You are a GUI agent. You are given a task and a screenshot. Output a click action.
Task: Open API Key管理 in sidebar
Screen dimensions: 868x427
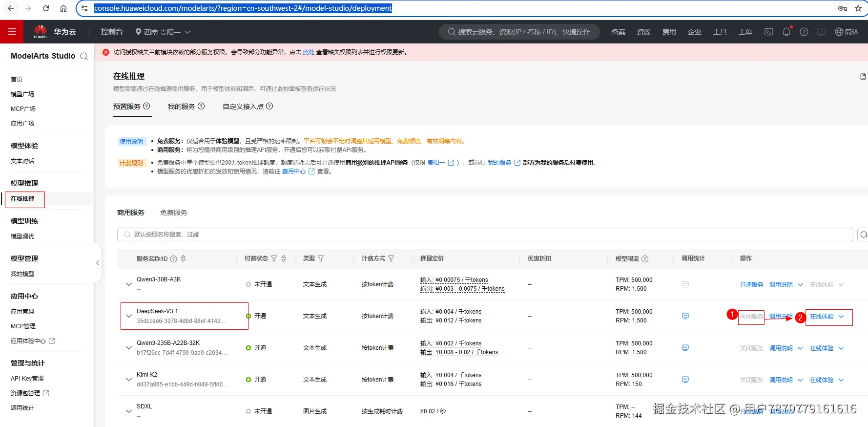pyautogui.click(x=27, y=378)
